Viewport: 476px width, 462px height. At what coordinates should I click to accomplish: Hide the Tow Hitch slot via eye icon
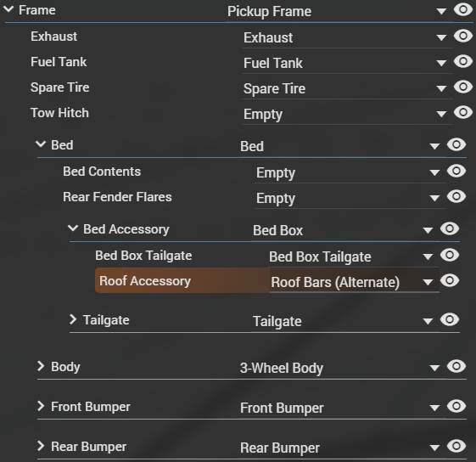pyautogui.click(x=463, y=112)
